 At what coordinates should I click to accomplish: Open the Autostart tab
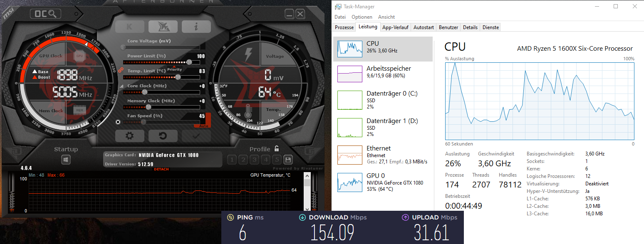[x=424, y=27]
